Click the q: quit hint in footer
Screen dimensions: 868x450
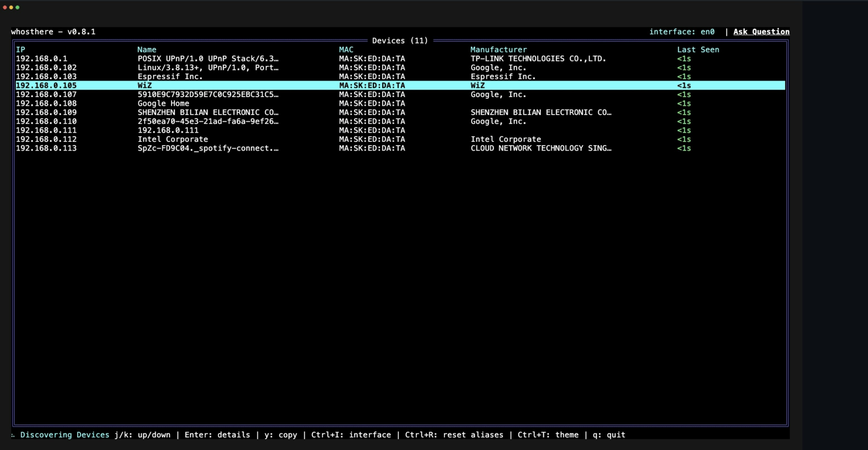coord(609,435)
